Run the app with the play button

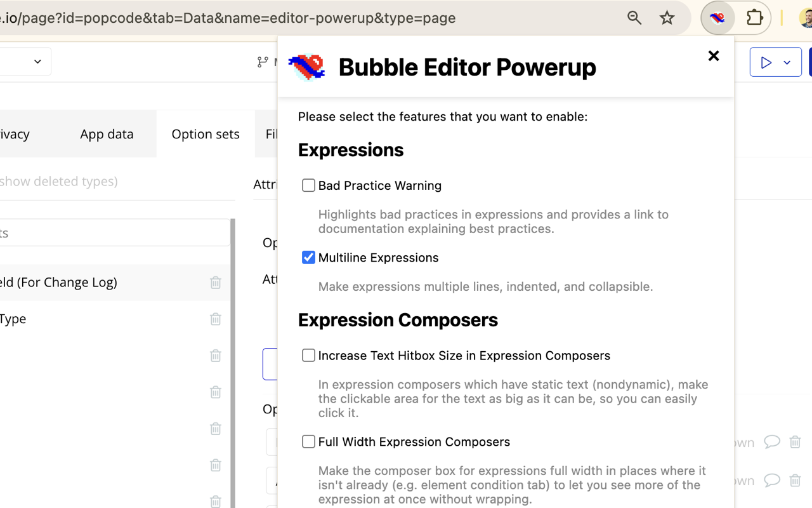coord(766,62)
